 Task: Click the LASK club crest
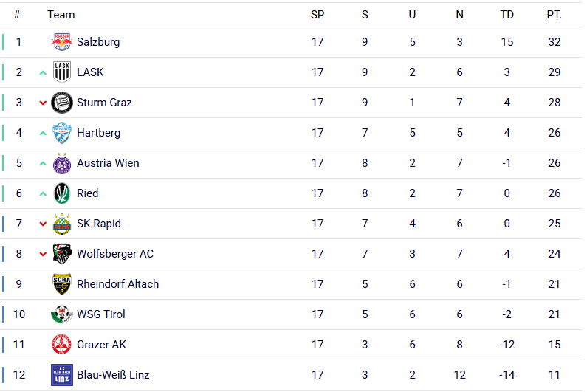coord(62,72)
